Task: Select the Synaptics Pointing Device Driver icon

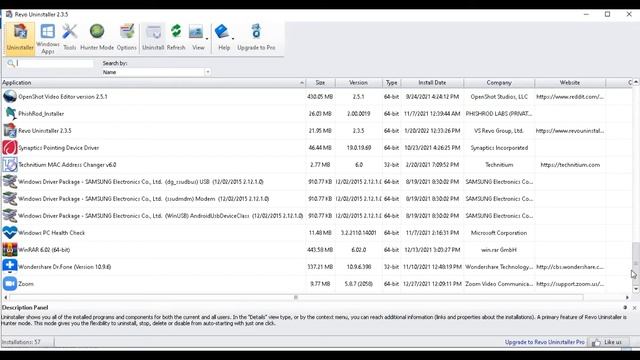Action: [10, 148]
